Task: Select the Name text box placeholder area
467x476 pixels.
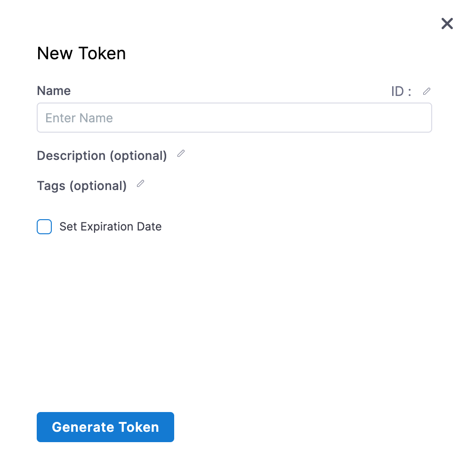Action: 234,118
